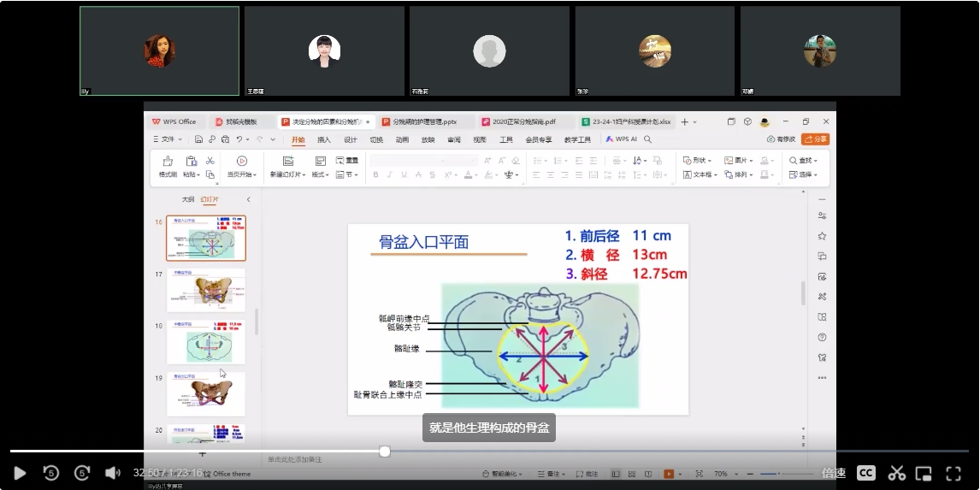This screenshot has height=490, width=980.
Task: Click the WPS AI button
Action: [622, 139]
